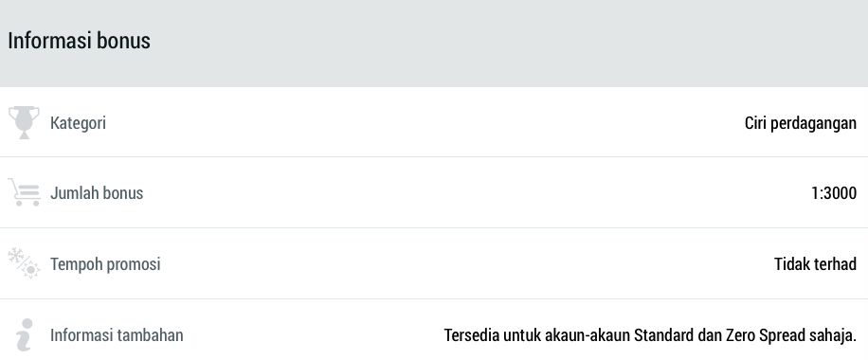Click the Ciri perdagangan category value
The image size is (868, 360).
(x=801, y=123)
